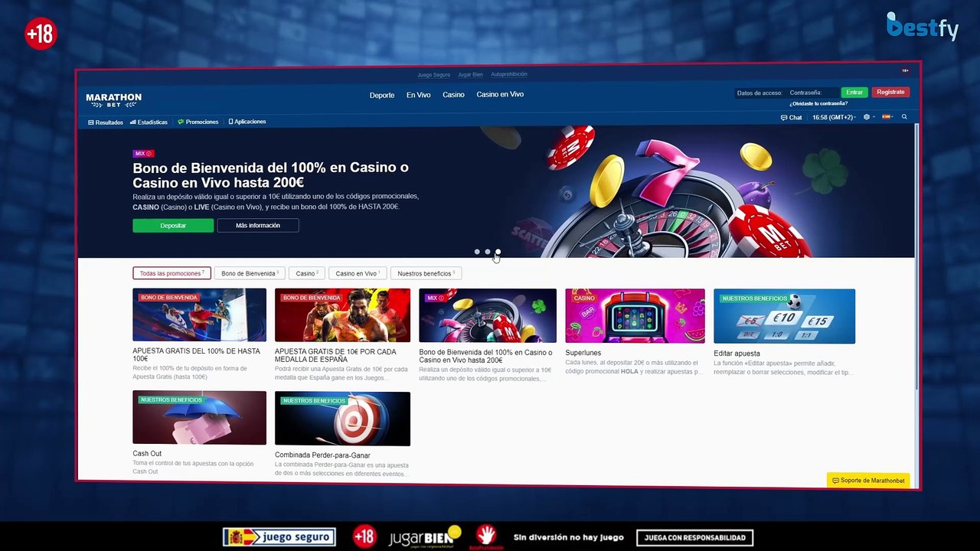
Task: Select the Casino promotions filter tab
Action: pyautogui.click(x=306, y=273)
